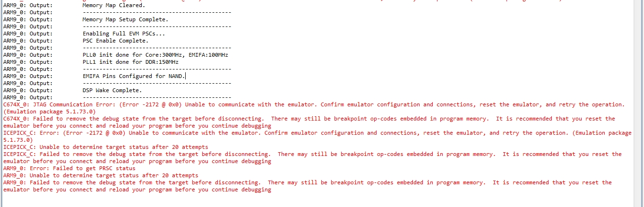Click ICEPICK_C 'Unable to determine target status' line
Screen dimensions: 644x207
pyautogui.click(x=105, y=147)
